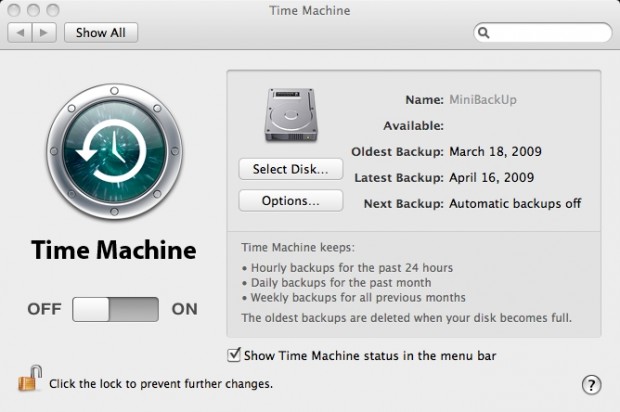Click the forward navigation arrow

point(45,32)
